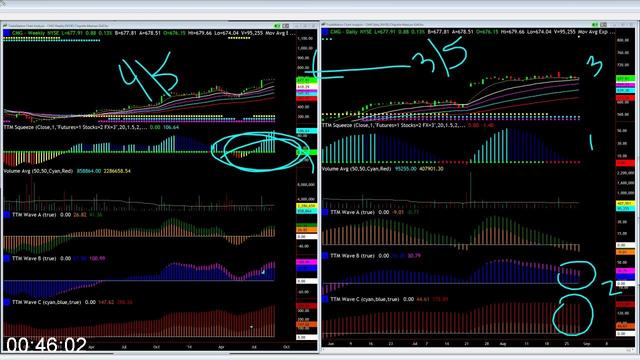
Task: Click magenta marker on daily Wave B axis
Action: [625, 271]
